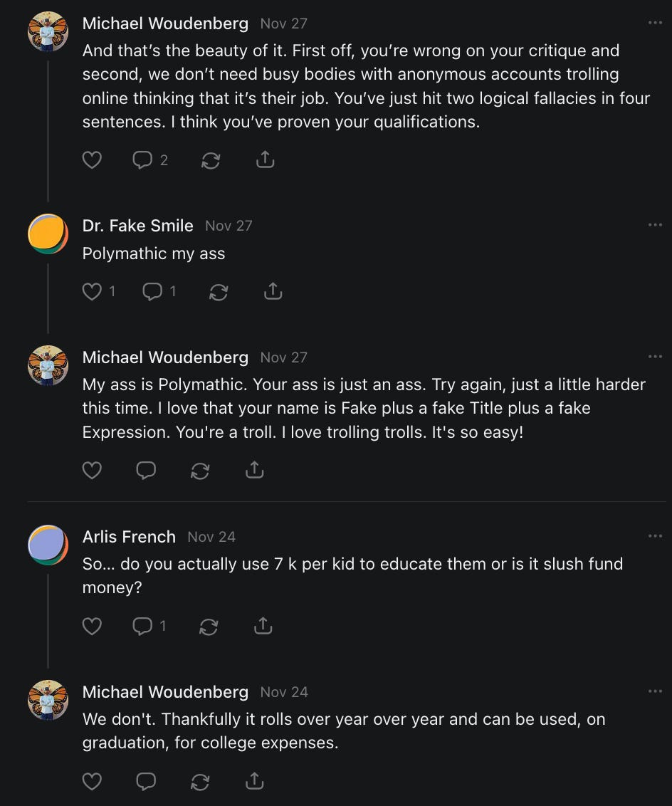The height and width of the screenshot is (806, 672).
Task: Like Michael's 'My ass is Polymathic' reply
Action: tap(92, 470)
